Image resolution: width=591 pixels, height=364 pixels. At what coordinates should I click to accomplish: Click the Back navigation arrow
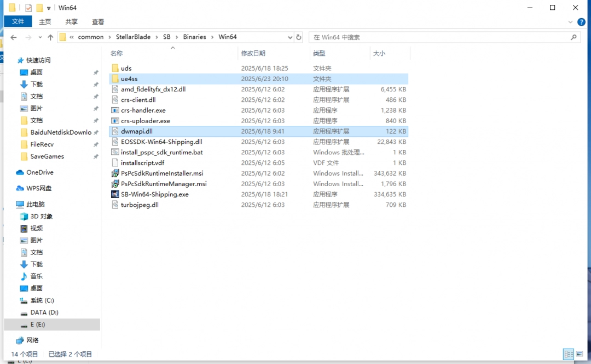(14, 37)
